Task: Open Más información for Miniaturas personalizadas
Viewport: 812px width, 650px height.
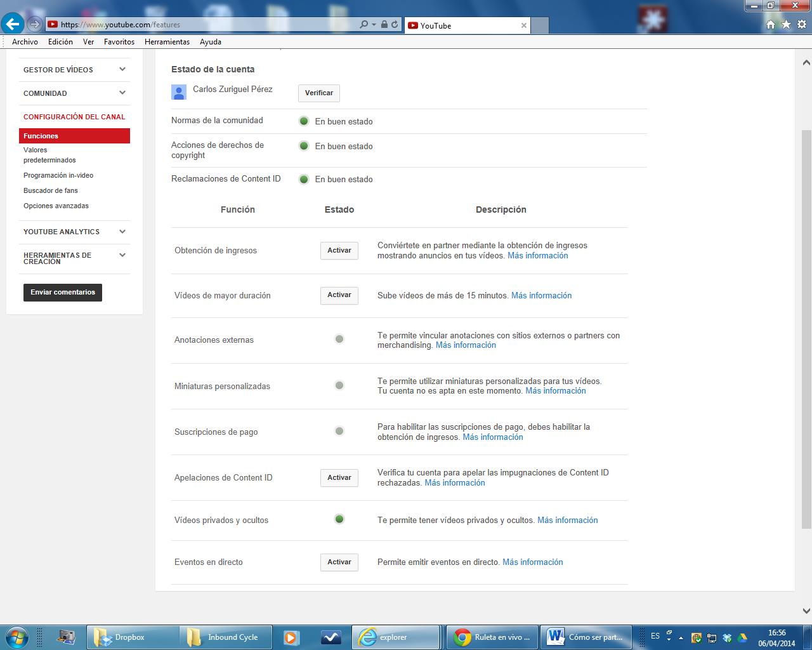Action: pyautogui.click(x=556, y=390)
